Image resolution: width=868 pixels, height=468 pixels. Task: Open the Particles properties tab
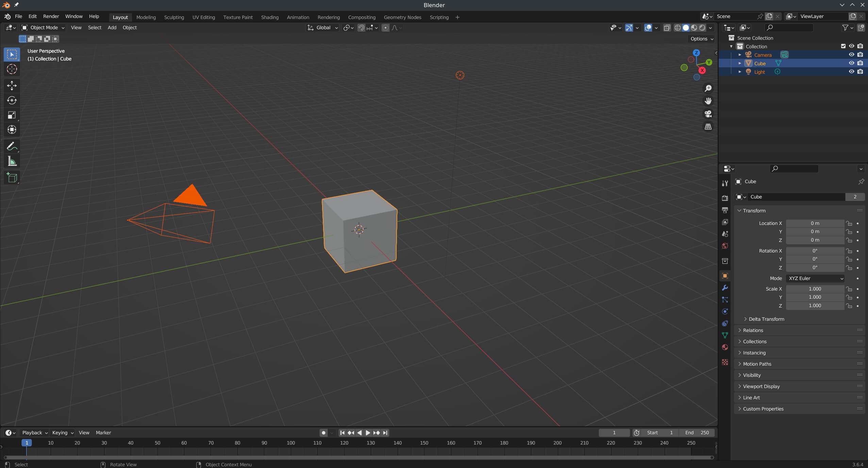point(725,300)
